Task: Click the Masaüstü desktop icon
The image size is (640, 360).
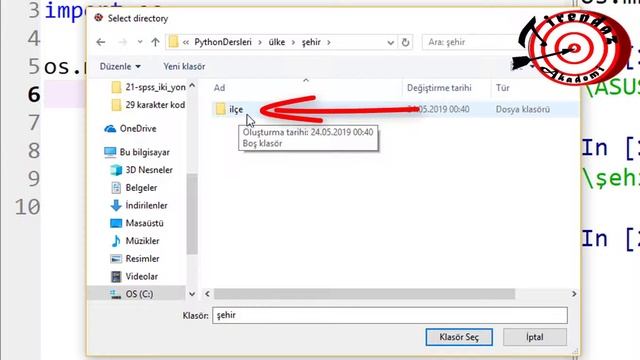Action: 116,223
